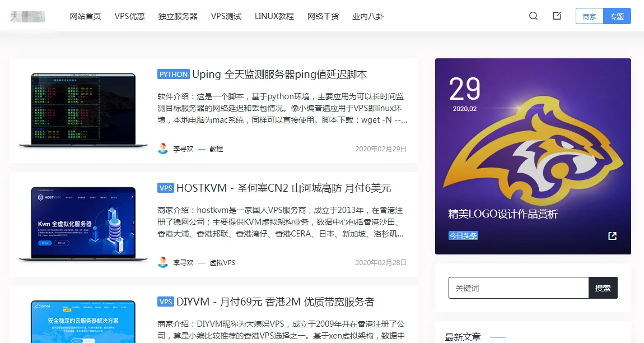Image resolution: width=644 pixels, height=343 pixels.
Task: Click the Uping article summary text
Action: click(x=282, y=108)
